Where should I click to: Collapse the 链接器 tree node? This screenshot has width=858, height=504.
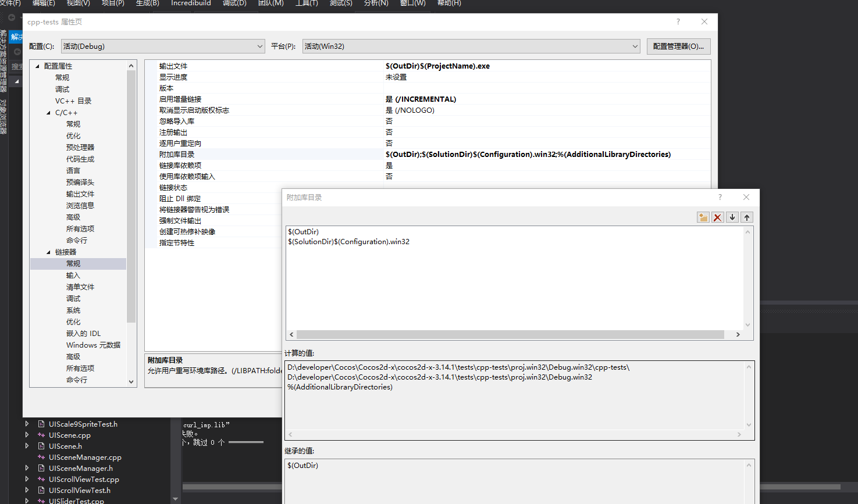[48, 252]
